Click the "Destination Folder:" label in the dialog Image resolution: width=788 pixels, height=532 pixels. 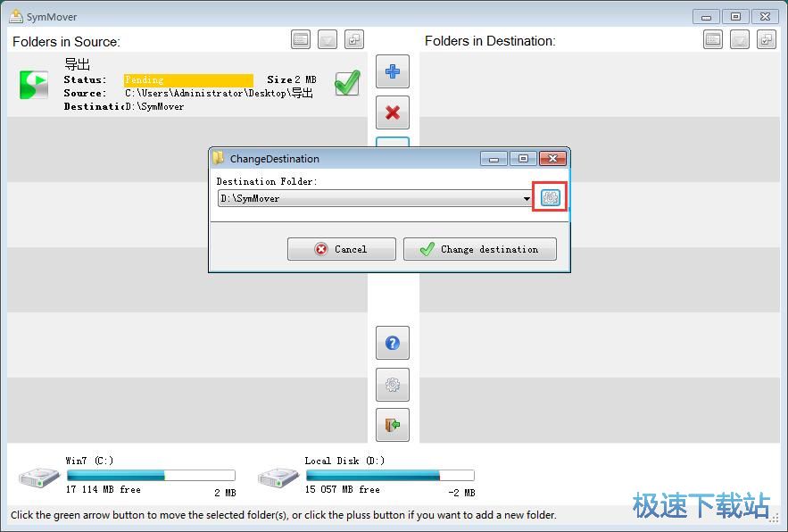pyautogui.click(x=267, y=181)
